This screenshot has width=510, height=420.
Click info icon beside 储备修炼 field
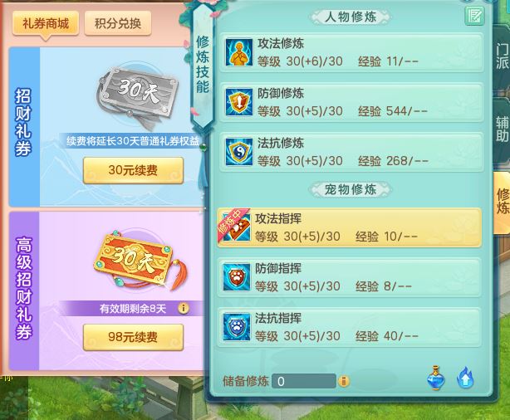tap(344, 381)
